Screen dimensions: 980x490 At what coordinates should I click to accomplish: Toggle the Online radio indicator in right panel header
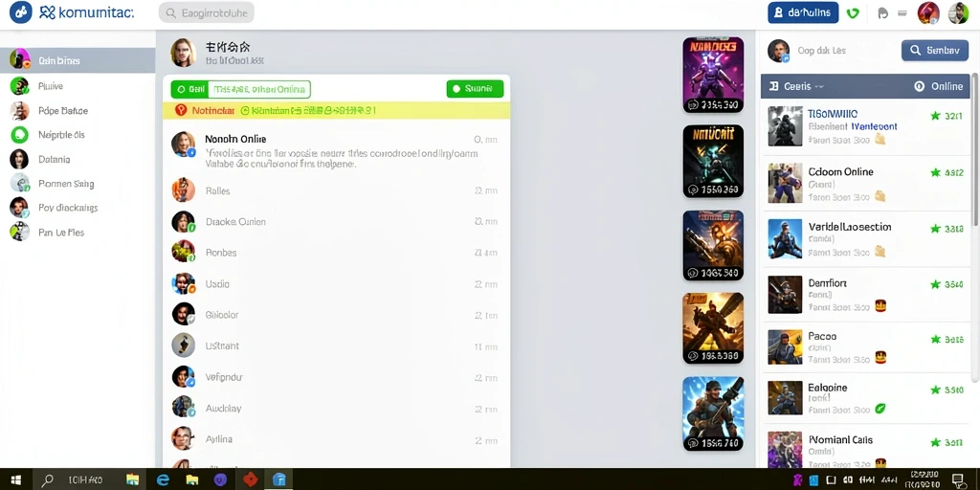click(x=919, y=86)
